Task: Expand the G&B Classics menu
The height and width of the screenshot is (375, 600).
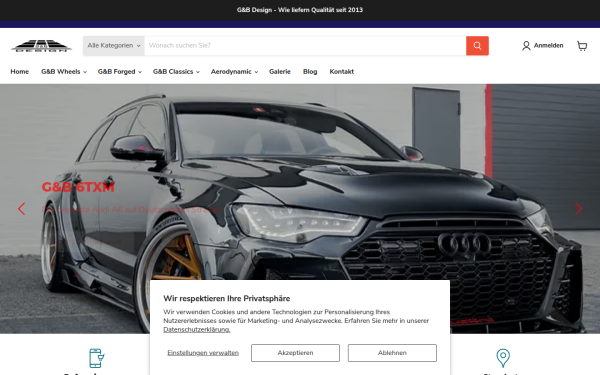Action: tap(176, 72)
